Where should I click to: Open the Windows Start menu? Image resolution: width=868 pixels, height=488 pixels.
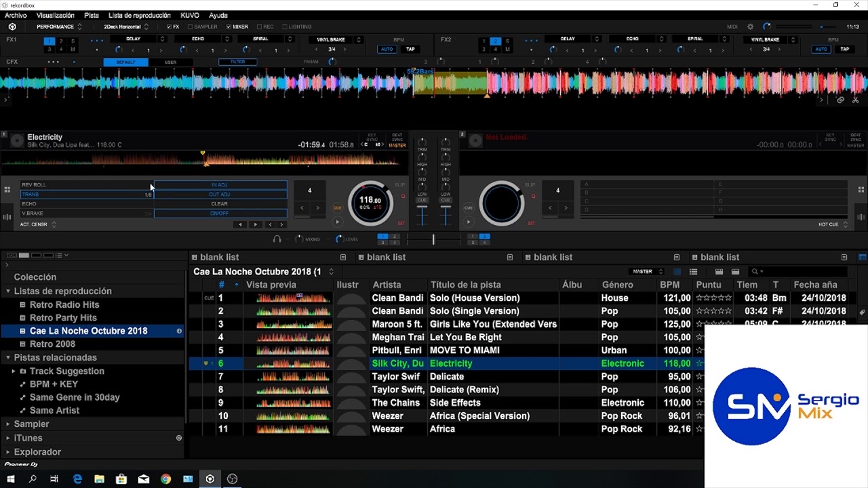point(11,479)
